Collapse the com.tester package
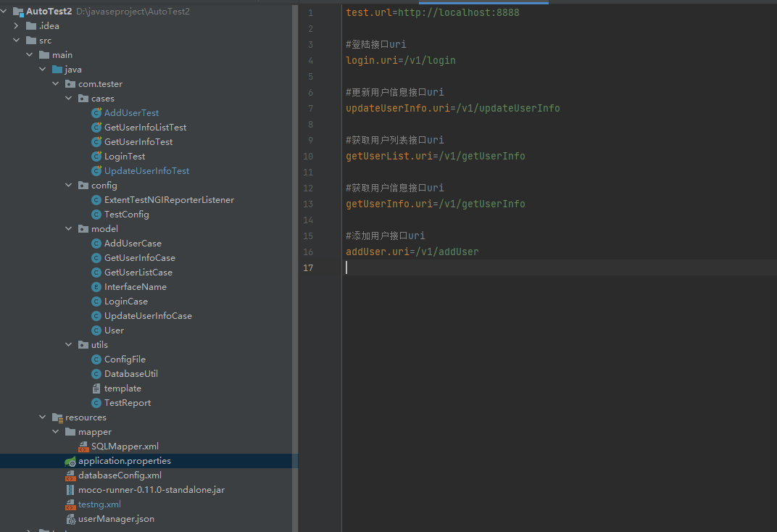 tap(56, 83)
